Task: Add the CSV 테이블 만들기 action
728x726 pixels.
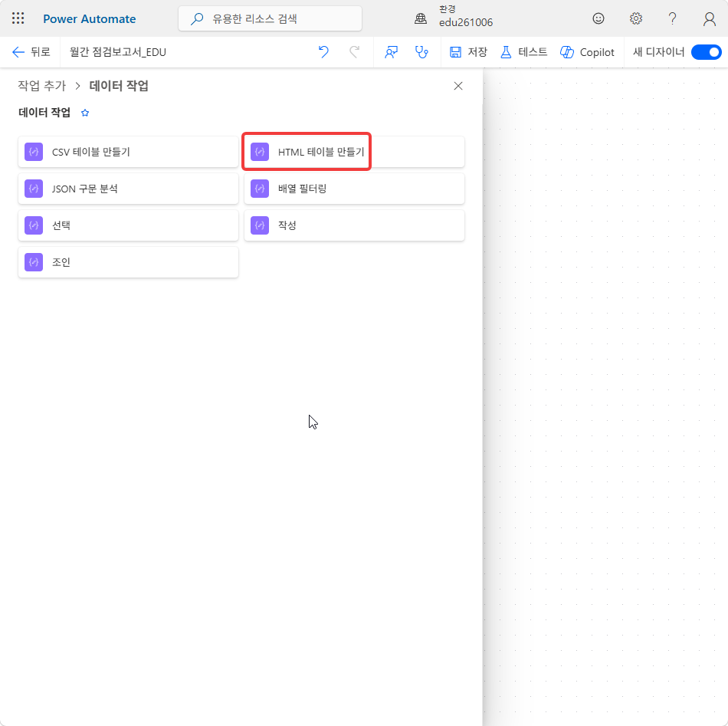Action: pos(128,152)
